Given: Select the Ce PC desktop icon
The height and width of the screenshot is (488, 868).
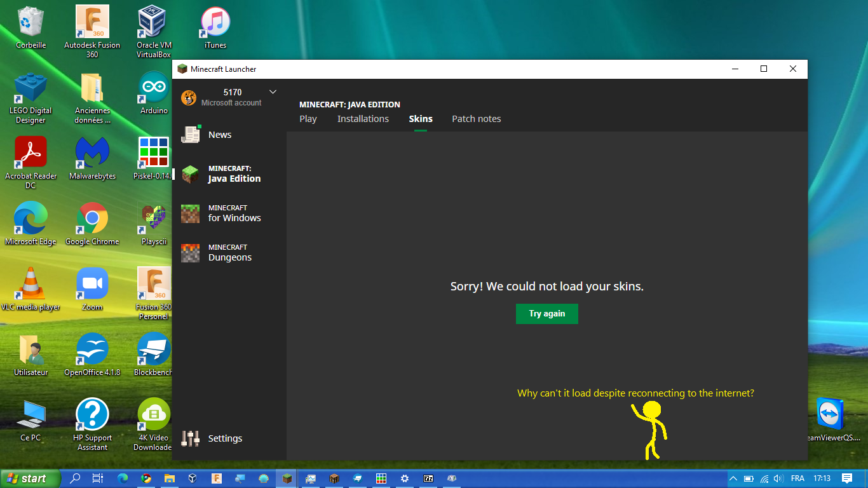Looking at the screenshot, I should click(x=31, y=420).
